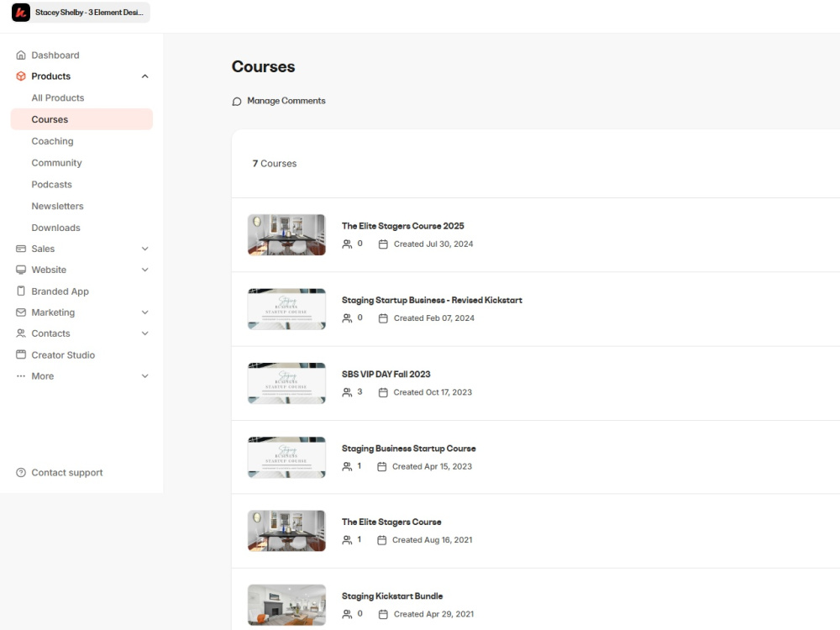Expand the Marketing section chevron

point(144,312)
